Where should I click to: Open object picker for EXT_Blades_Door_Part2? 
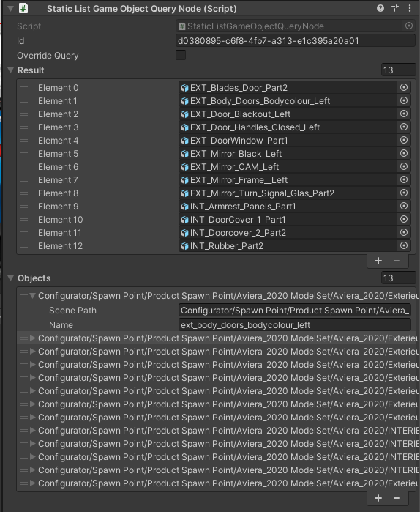404,87
